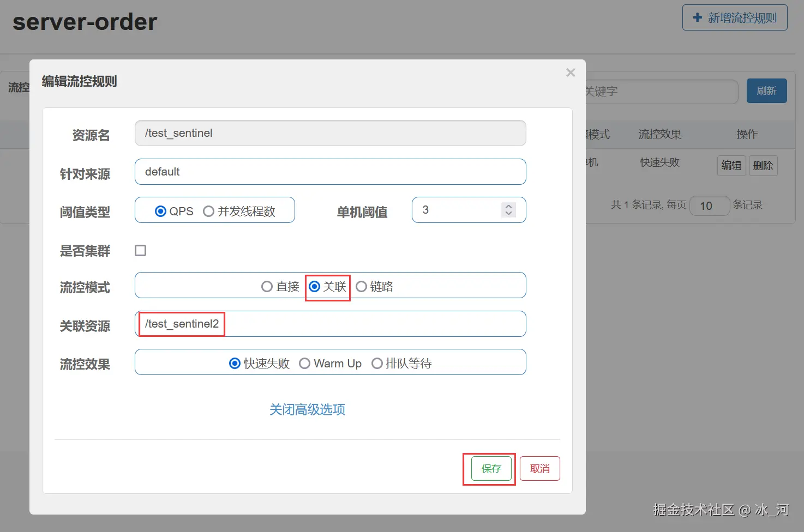This screenshot has width=804, height=532.
Task: Close the edit flow rule dialog
Action: 571,72
